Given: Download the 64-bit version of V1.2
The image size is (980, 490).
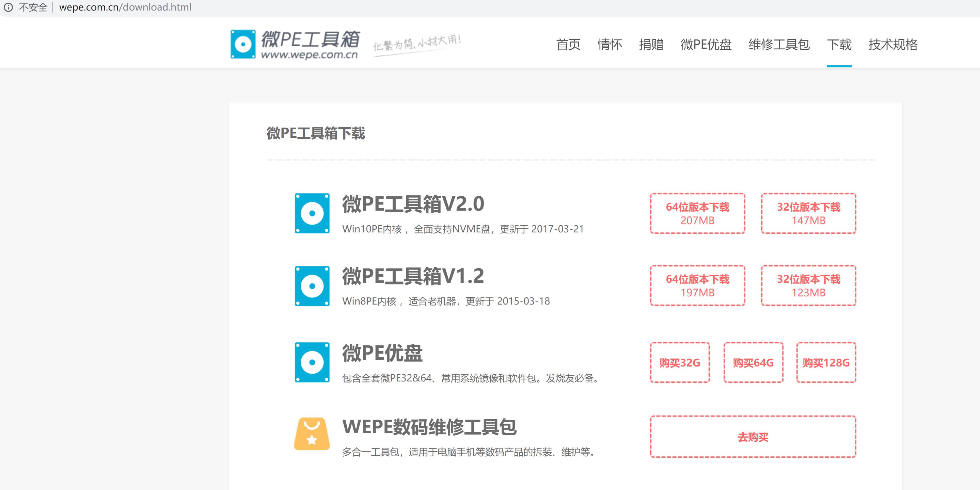Looking at the screenshot, I should click(x=697, y=286).
